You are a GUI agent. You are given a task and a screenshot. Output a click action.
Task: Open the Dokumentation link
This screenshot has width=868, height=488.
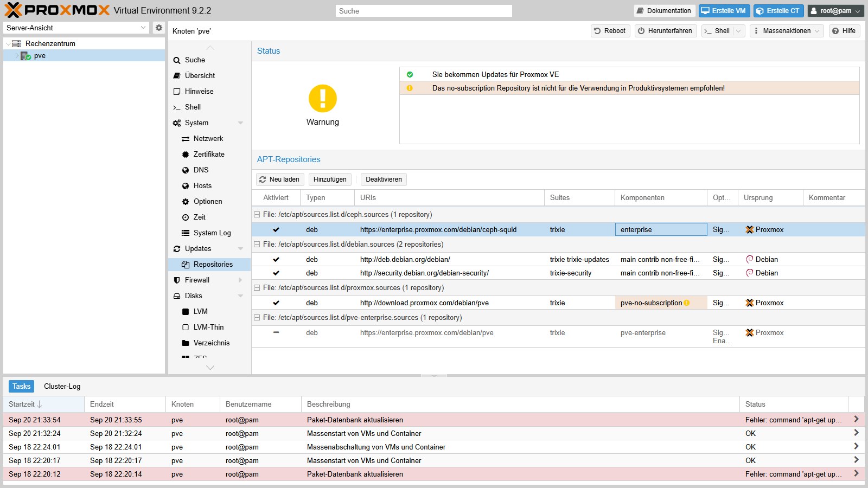coord(665,11)
